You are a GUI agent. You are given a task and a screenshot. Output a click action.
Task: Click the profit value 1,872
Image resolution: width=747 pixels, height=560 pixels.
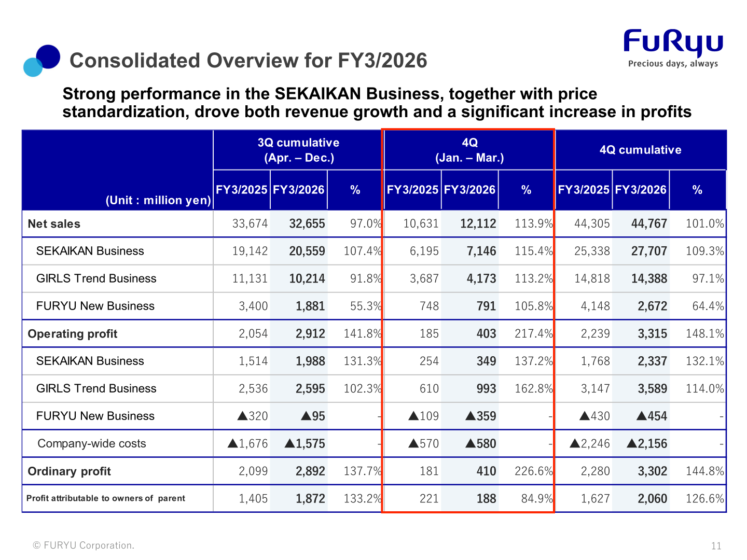pyautogui.click(x=310, y=498)
